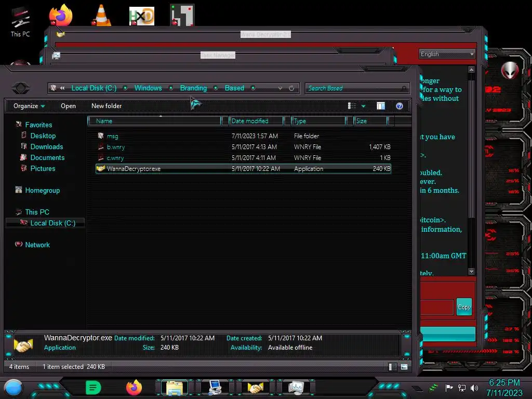The width and height of the screenshot is (532, 399).
Task: Open the Organize menu
Action: pyautogui.click(x=29, y=106)
